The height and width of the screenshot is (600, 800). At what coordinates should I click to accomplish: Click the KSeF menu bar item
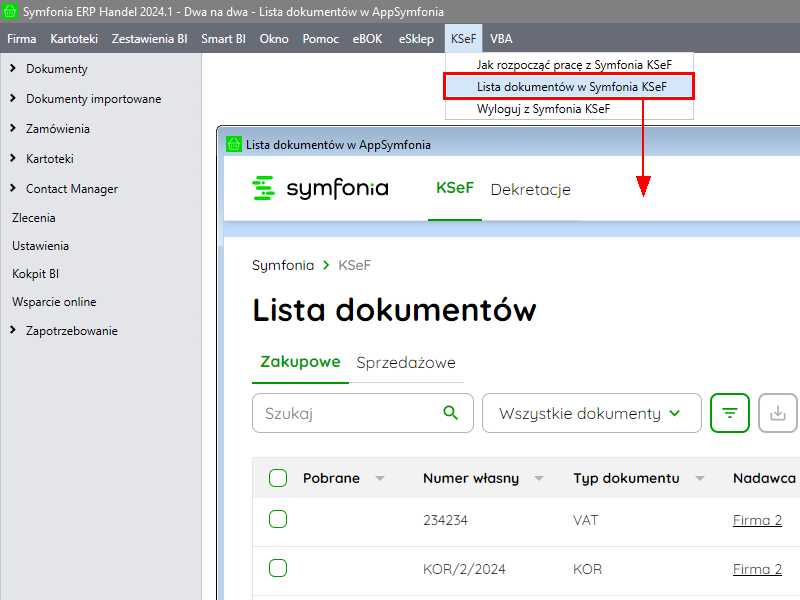[463, 39]
